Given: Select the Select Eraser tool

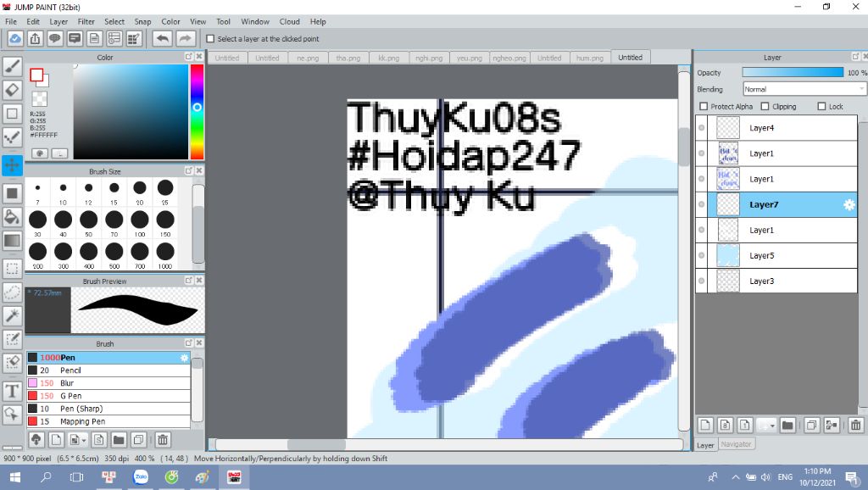Looking at the screenshot, I should coord(12,363).
